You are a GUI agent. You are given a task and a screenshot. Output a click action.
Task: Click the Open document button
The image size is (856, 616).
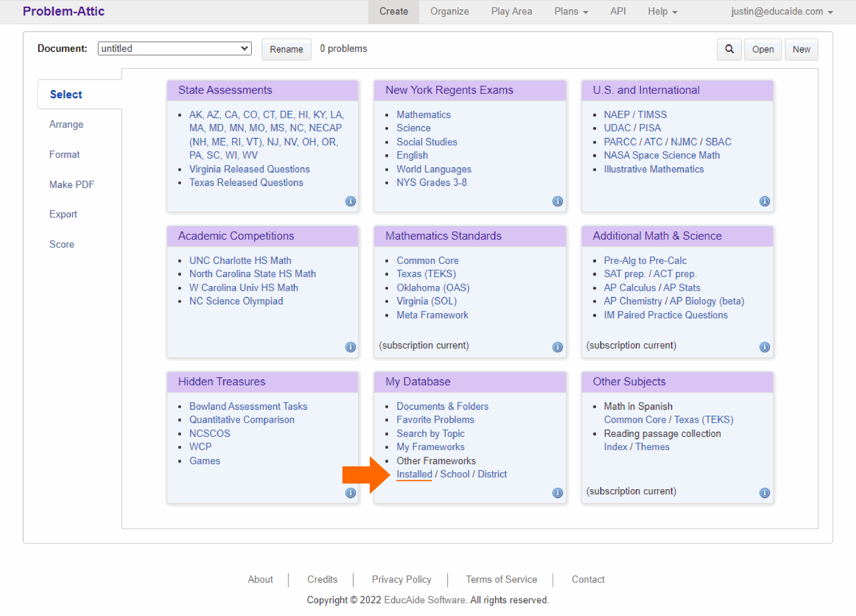[763, 49]
